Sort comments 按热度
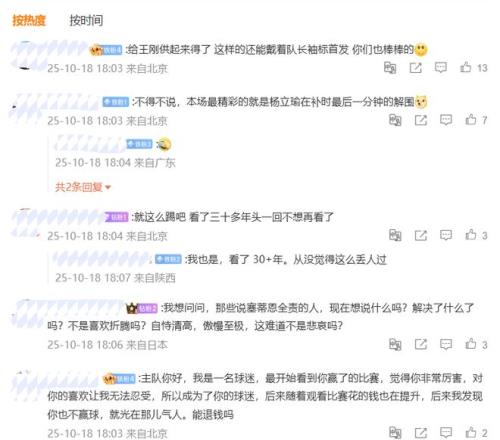The height and width of the screenshot is (440, 500). point(29,20)
